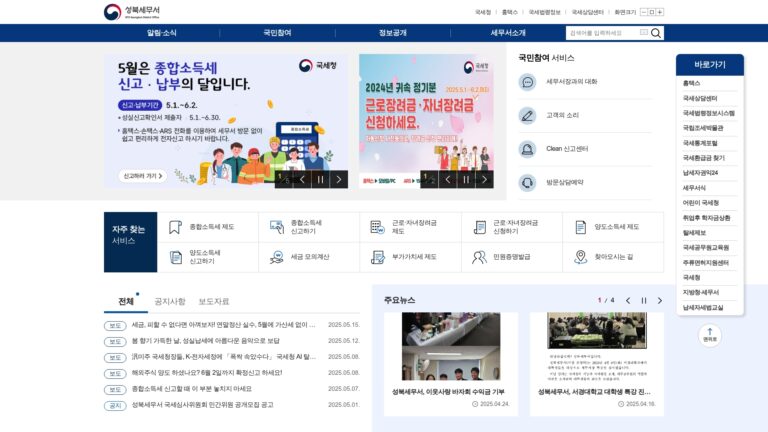Screen dimensions: 768x432
Task: Open the 국세환급금 찾기 quick link
Action: pyautogui.click(x=703, y=158)
